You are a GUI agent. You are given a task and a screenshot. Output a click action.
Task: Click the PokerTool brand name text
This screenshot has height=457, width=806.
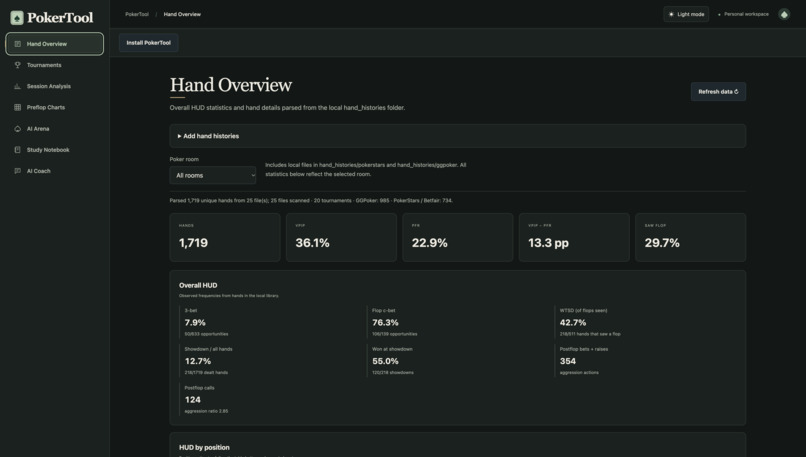[x=60, y=18]
